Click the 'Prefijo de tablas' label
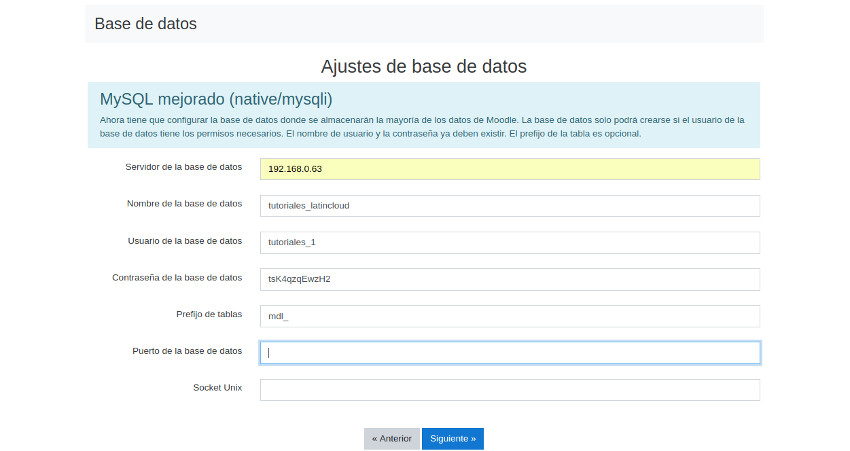Image resolution: width=850 pixels, height=451 pixels. pyautogui.click(x=209, y=314)
